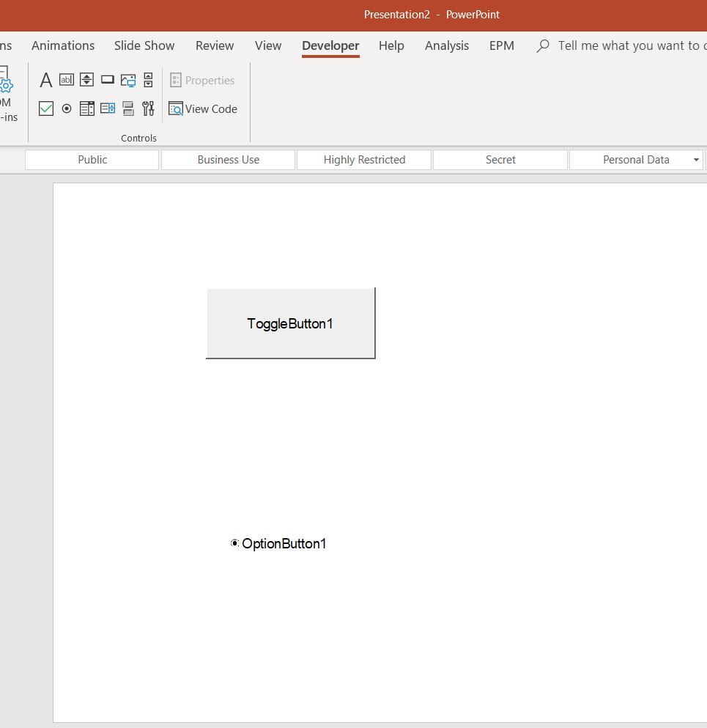Classify the document as Public
Screen dimensions: 707x728
(92, 160)
